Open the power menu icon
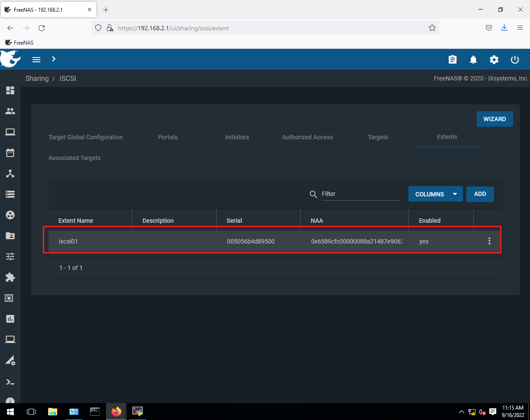The image size is (530, 420). pyautogui.click(x=515, y=60)
